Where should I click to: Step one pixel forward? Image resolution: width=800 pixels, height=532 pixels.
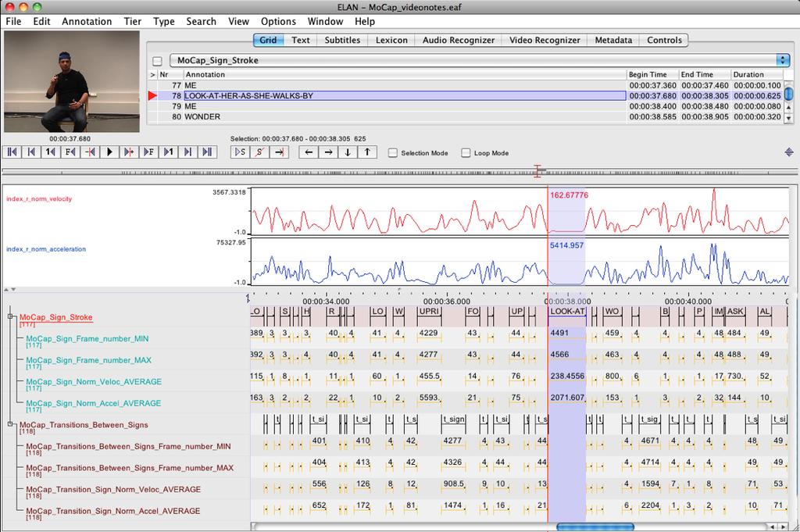(x=129, y=152)
